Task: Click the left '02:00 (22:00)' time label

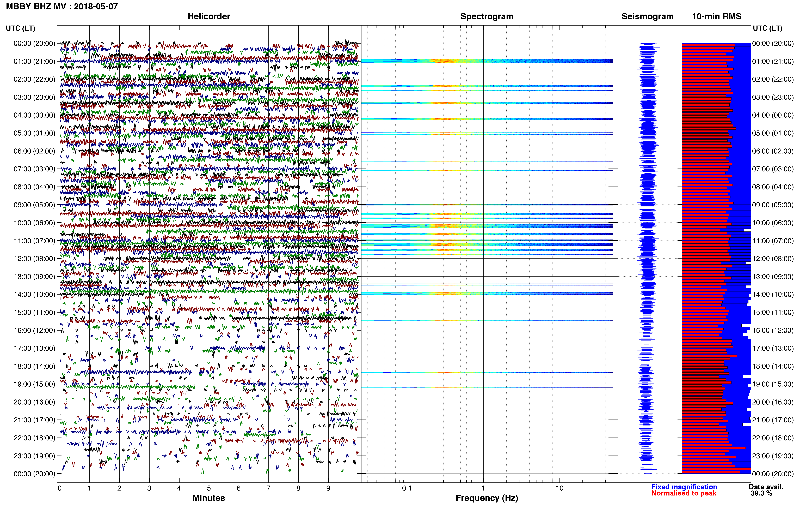Action: (x=34, y=79)
